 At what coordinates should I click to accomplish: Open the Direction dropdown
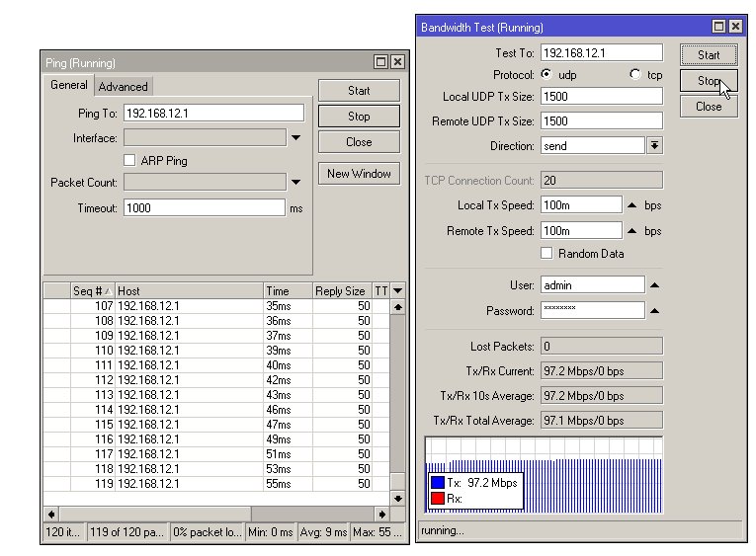[654, 145]
